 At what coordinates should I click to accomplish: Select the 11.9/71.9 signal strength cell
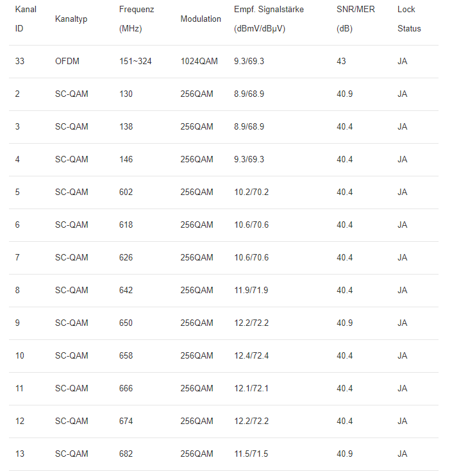[x=251, y=290]
